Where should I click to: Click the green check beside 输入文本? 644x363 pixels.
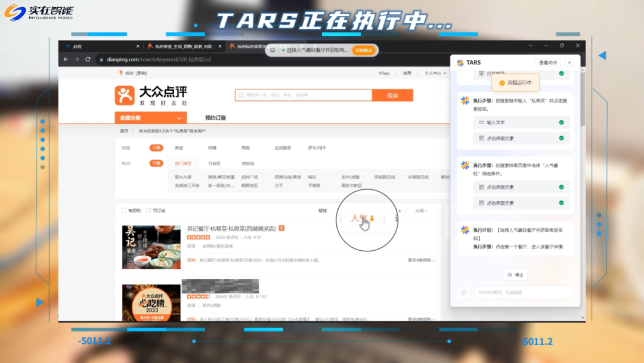coord(562,122)
